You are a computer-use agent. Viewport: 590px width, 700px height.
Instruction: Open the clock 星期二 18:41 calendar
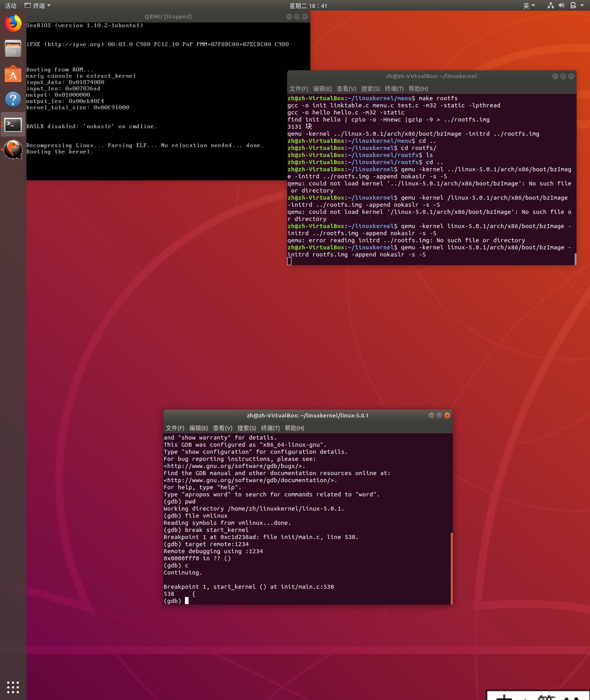coord(308,6)
